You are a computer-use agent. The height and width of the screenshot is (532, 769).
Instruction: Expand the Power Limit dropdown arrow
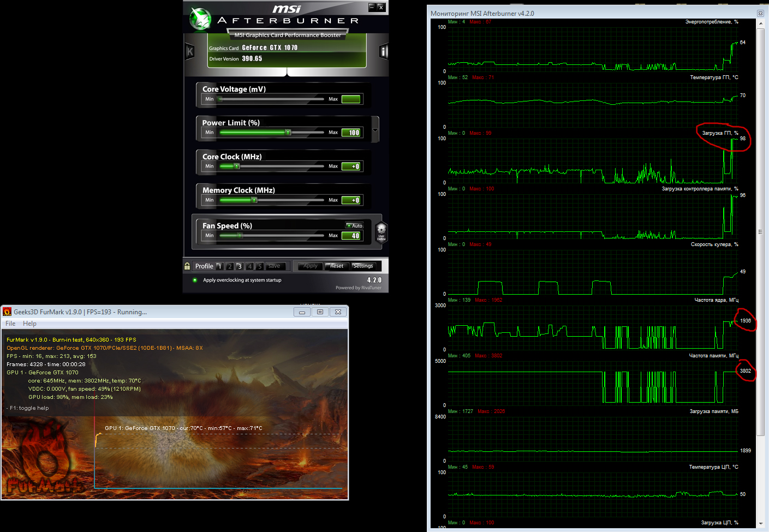(x=375, y=130)
